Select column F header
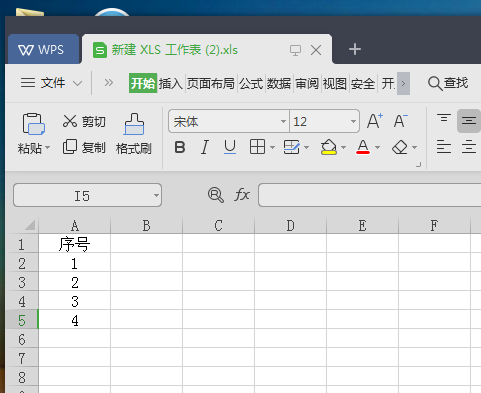This screenshot has height=393, width=481. coord(434,226)
